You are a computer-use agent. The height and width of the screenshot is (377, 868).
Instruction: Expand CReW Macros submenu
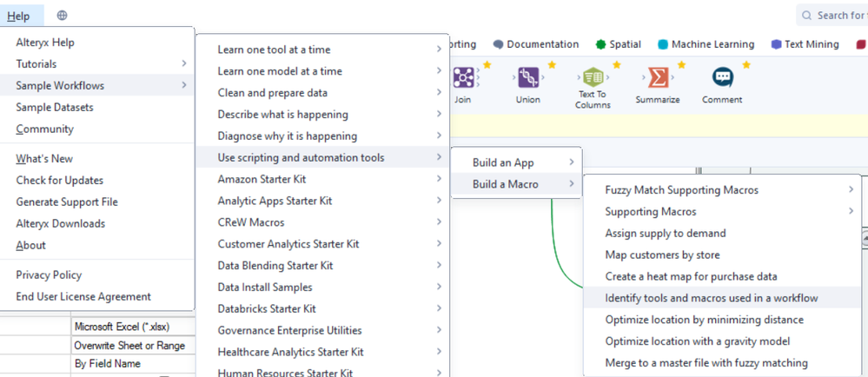pyautogui.click(x=322, y=222)
